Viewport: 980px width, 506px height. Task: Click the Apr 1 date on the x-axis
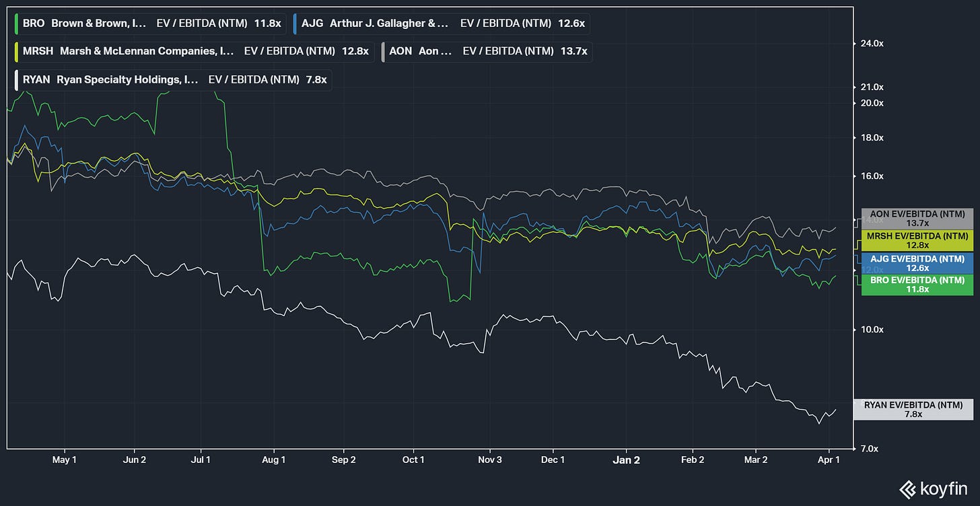pyautogui.click(x=829, y=461)
